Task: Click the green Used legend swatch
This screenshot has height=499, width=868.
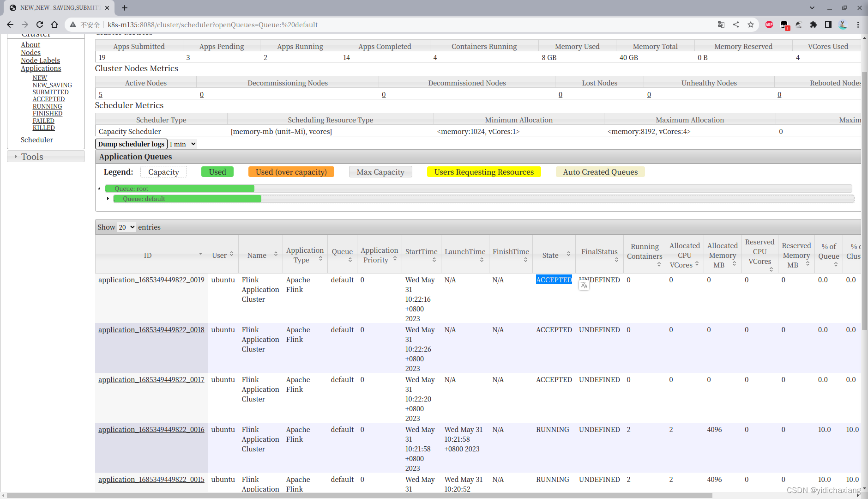Action: point(217,172)
